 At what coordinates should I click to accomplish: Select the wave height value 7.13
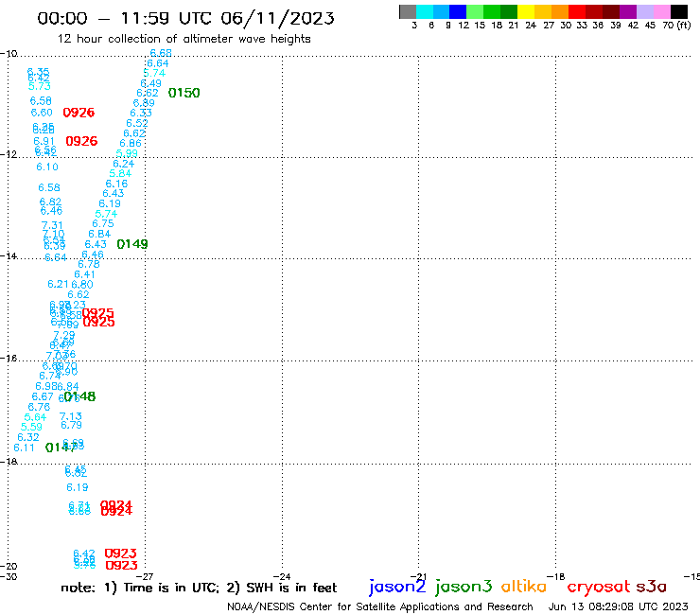click(x=71, y=416)
